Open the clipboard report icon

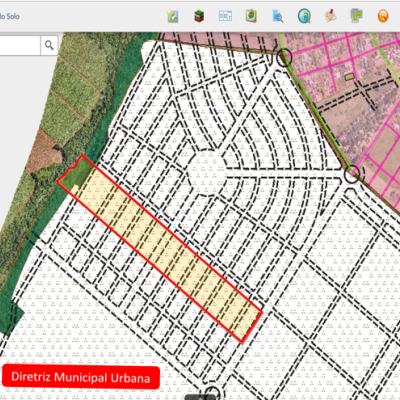251,16
